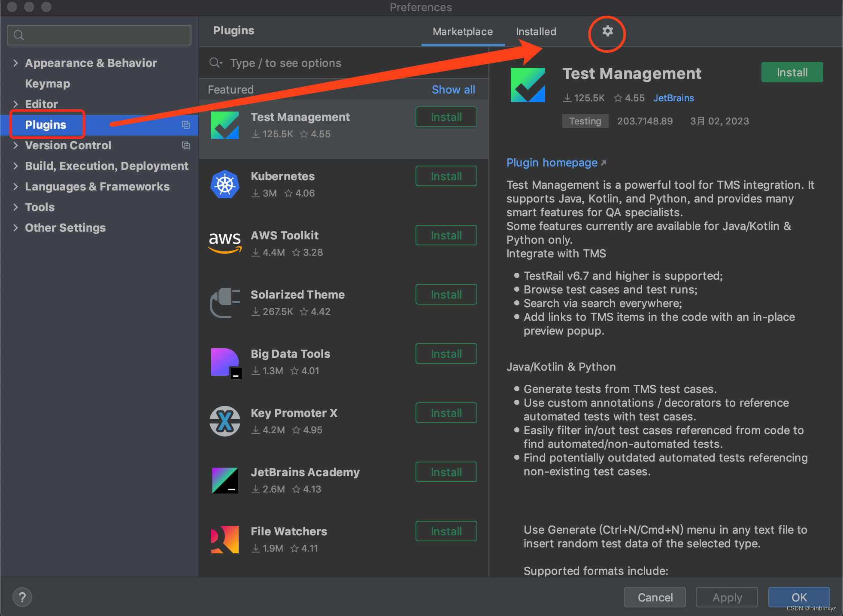The height and width of the screenshot is (616, 843).
Task: Show all featured plugins
Action: tap(453, 90)
